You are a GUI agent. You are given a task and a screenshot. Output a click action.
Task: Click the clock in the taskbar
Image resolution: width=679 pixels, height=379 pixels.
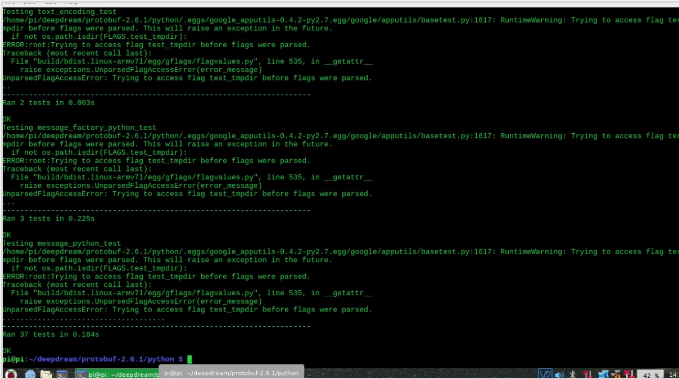coord(673,375)
